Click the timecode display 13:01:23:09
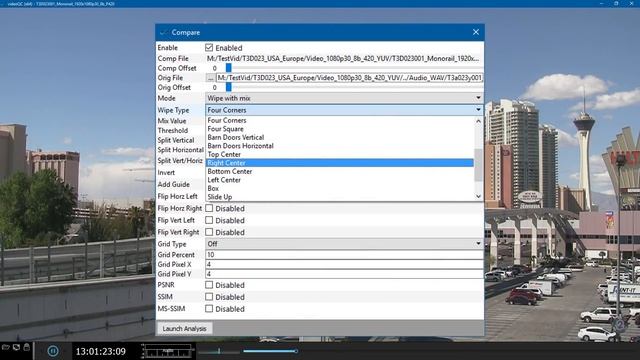Image resolution: width=640 pixels, height=360 pixels. (100, 351)
